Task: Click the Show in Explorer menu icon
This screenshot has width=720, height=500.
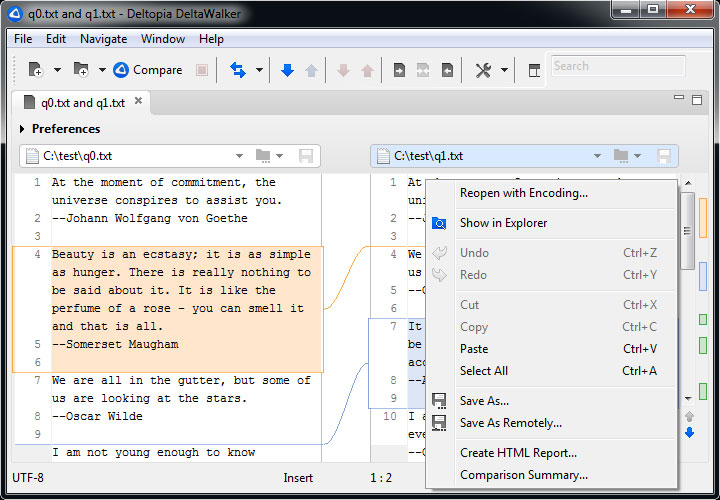Action: click(x=439, y=223)
